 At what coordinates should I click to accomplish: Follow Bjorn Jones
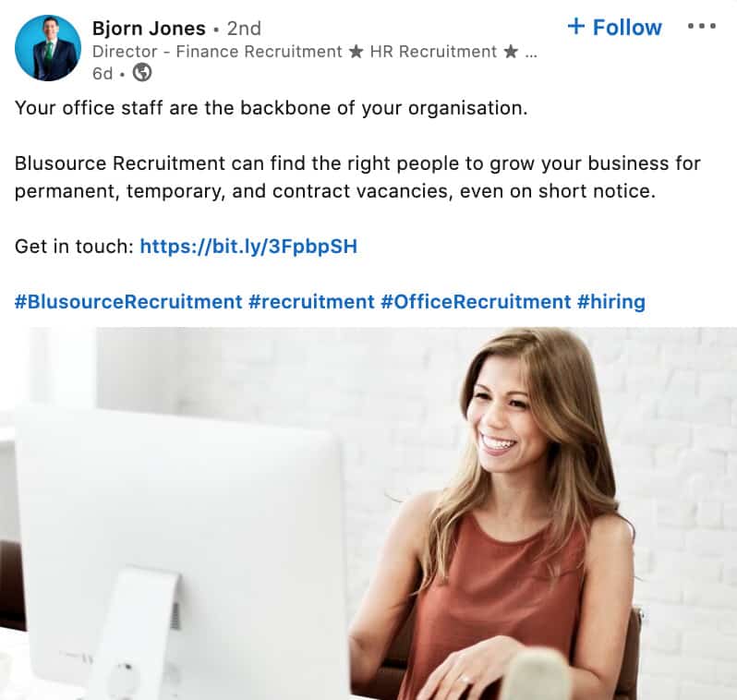pyautogui.click(x=615, y=27)
